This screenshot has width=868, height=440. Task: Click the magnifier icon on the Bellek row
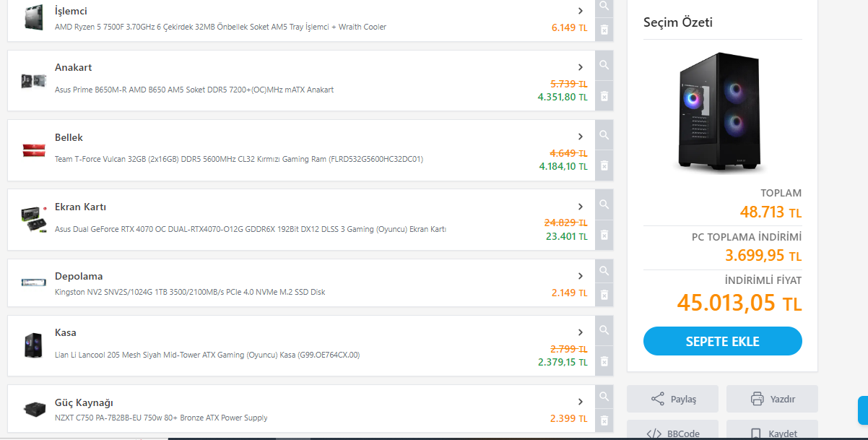point(604,134)
